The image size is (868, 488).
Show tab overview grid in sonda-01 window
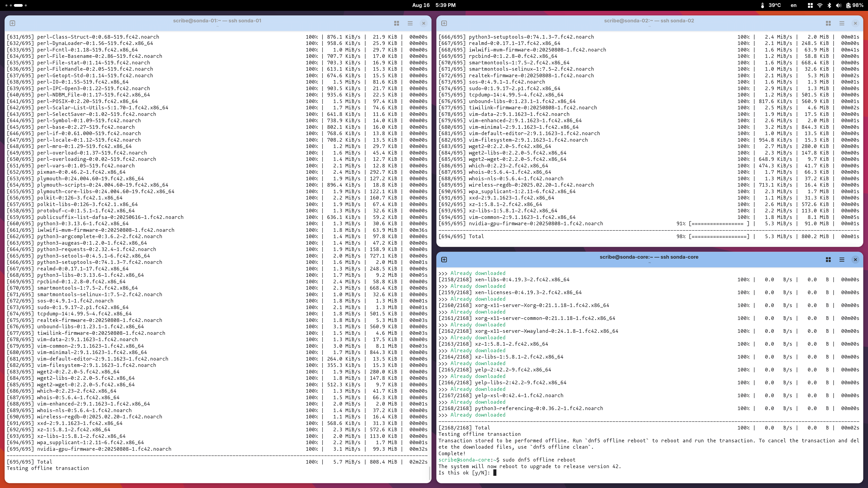(x=397, y=23)
